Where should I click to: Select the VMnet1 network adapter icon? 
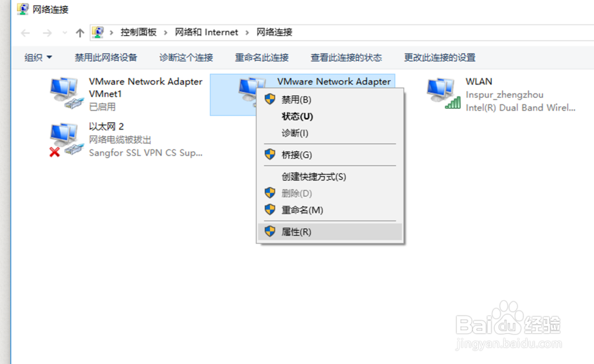click(x=67, y=93)
